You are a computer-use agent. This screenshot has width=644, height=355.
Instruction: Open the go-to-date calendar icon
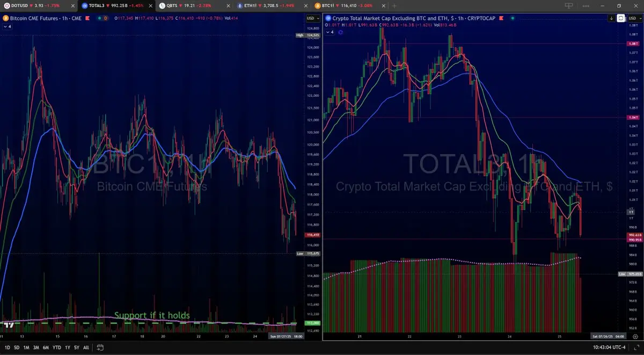tap(100, 347)
